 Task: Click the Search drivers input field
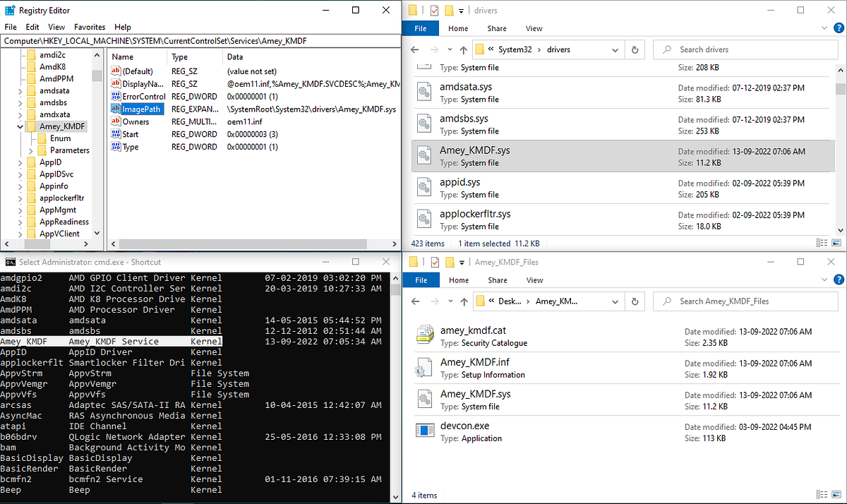click(x=744, y=49)
